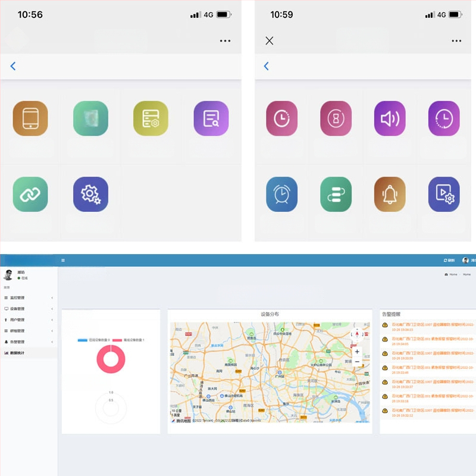Open the purple dotted-circle clock icon
Viewport: 476px width, 476px height.
tap(444, 118)
